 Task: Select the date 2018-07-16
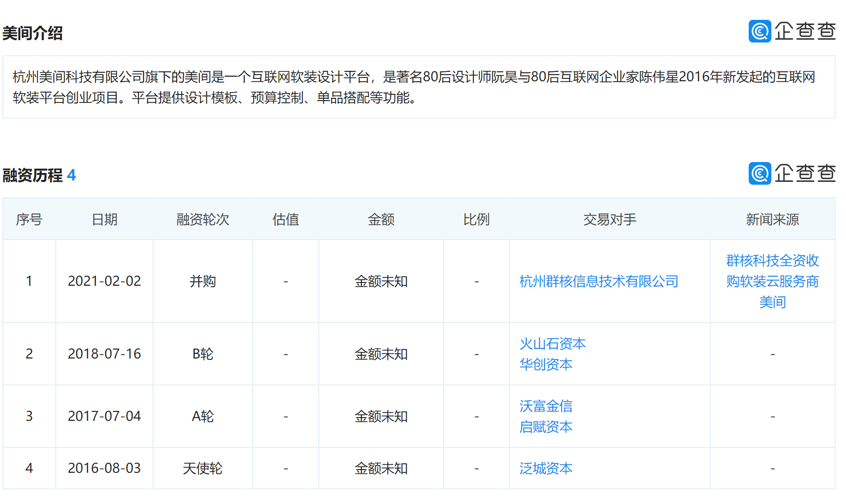[x=104, y=354]
